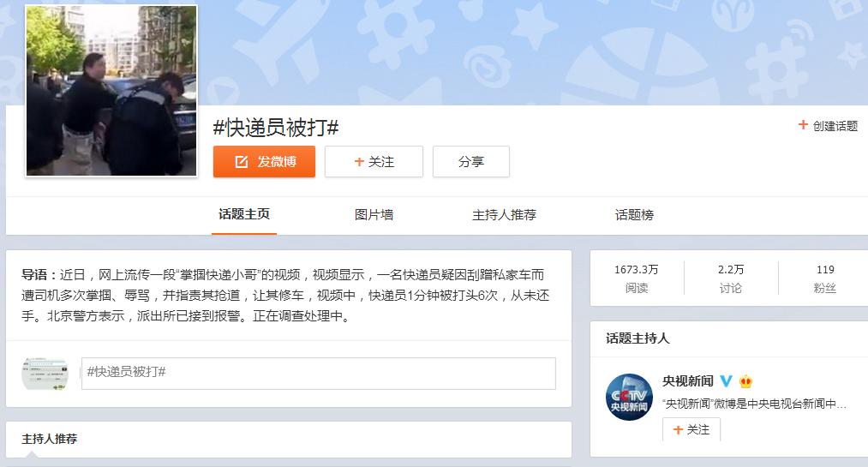This screenshot has width=868, height=467.
Task: Open the 分享 share button
Action: point(471,162)
